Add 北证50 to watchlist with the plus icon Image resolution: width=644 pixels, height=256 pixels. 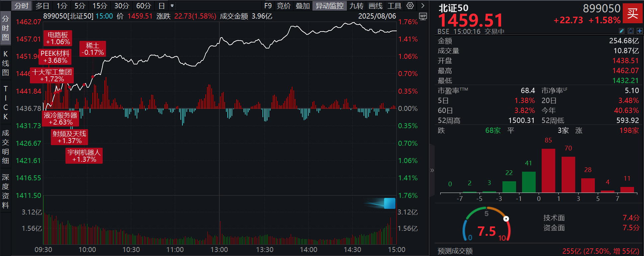tap(639, 31)
